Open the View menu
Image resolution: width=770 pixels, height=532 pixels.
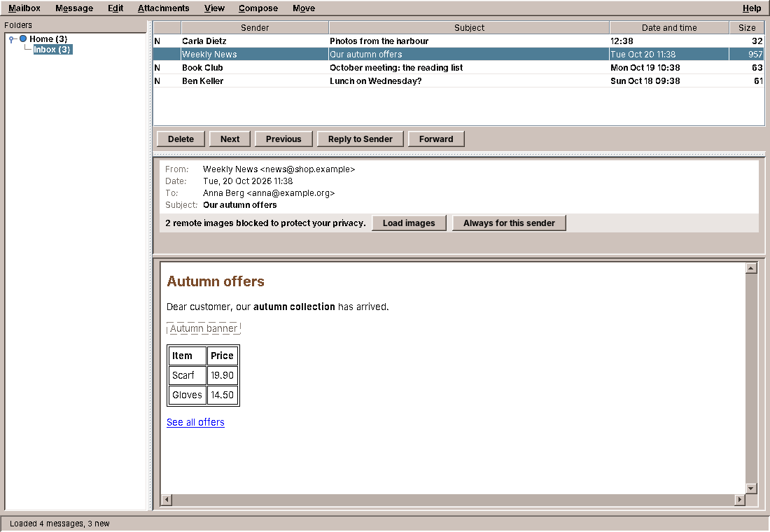(214, 8)
